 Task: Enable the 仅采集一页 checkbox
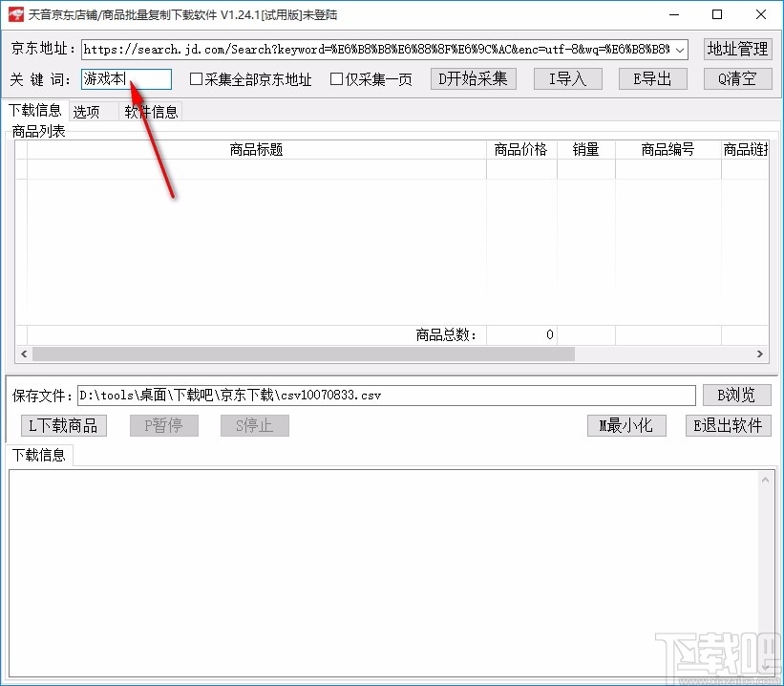coord(336,80)
